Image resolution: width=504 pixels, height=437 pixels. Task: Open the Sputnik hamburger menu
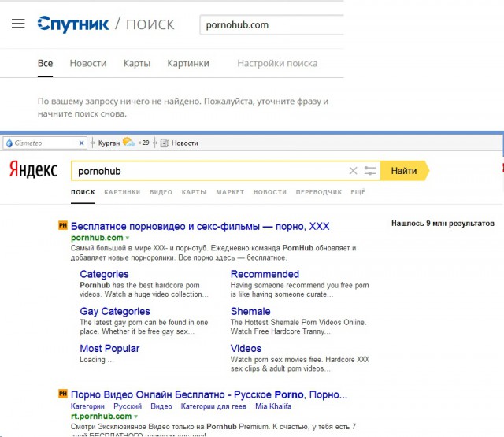tap(18, 24)
